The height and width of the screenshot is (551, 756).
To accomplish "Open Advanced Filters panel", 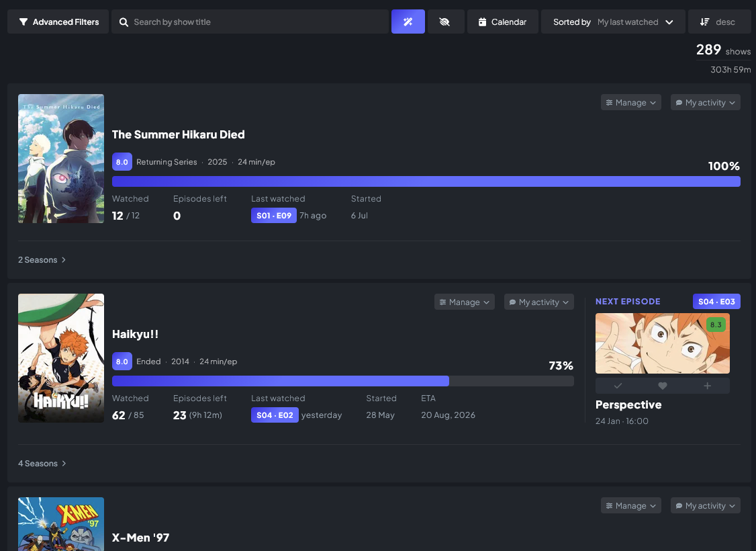I will pyautogui.click(x=58, y=22).
